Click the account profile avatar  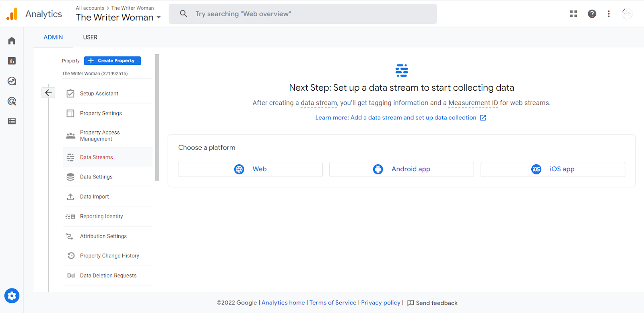pos(627,14)
